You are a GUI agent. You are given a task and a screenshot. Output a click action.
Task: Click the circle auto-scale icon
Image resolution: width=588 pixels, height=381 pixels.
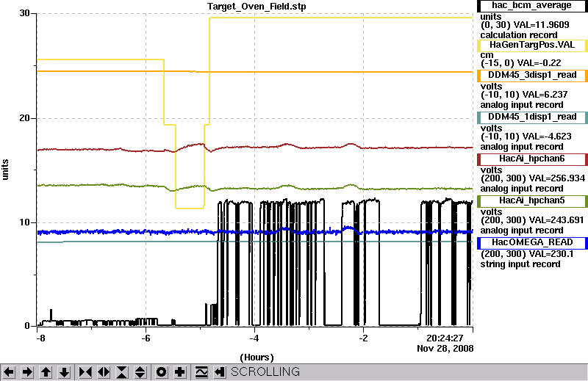[161, 372]
